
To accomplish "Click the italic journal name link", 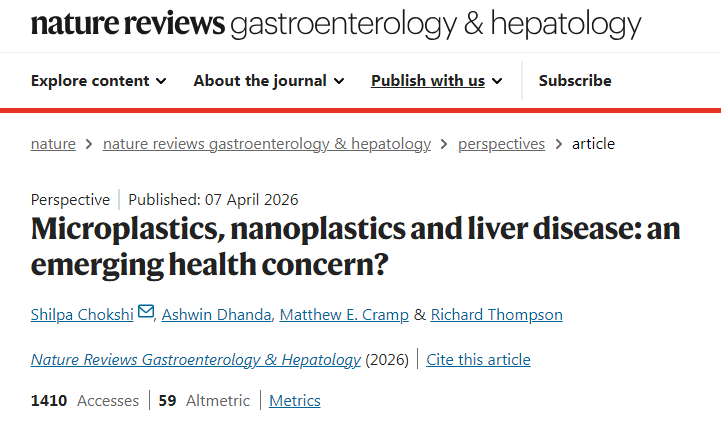I will 196,360.
